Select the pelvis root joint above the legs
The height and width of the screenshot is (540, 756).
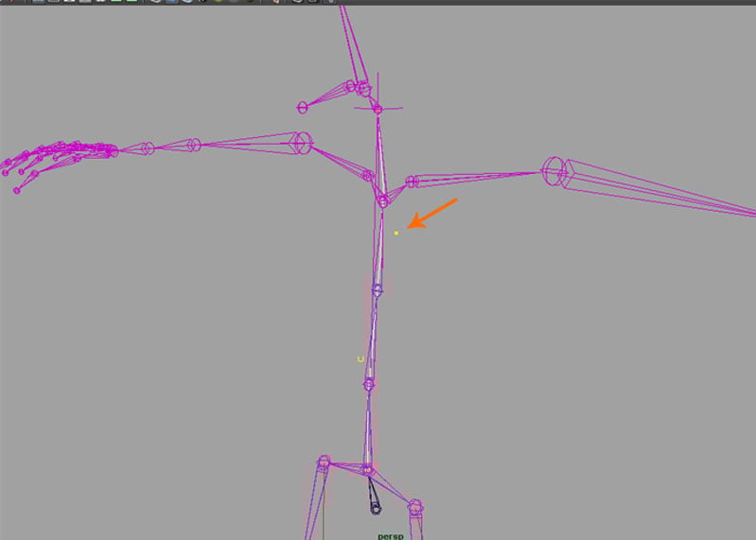368,470
